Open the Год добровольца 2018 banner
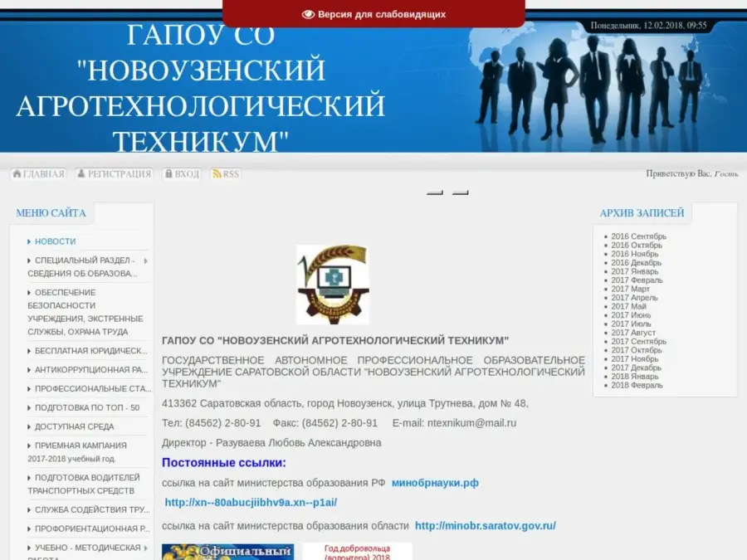 (357, 552)
